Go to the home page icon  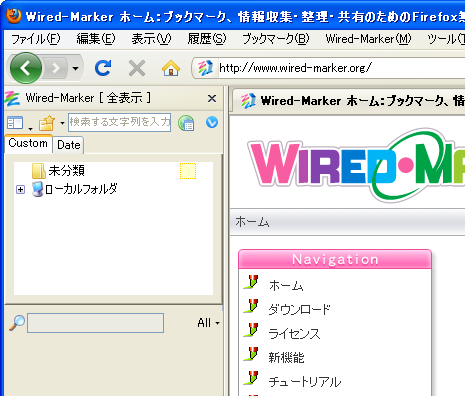[171, 68]
